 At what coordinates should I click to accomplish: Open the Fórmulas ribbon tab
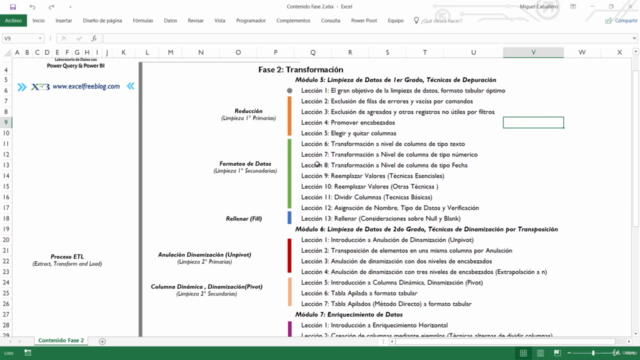click(143, 20)
